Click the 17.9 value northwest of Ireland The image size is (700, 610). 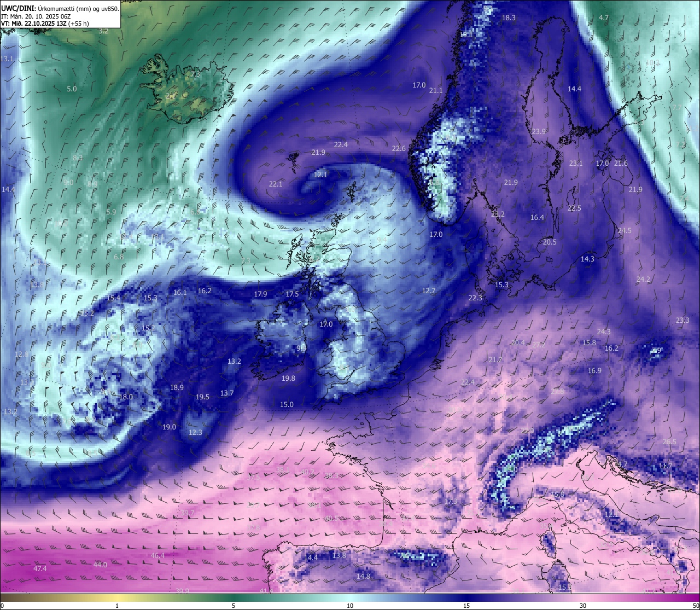[260, 294]
